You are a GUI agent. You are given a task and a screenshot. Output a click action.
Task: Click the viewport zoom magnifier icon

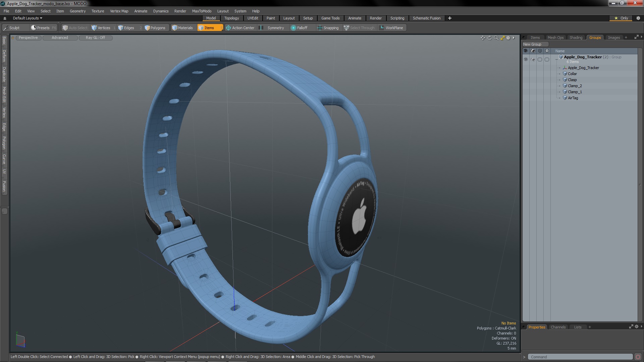pyautogui.click(x=496, y=38)
